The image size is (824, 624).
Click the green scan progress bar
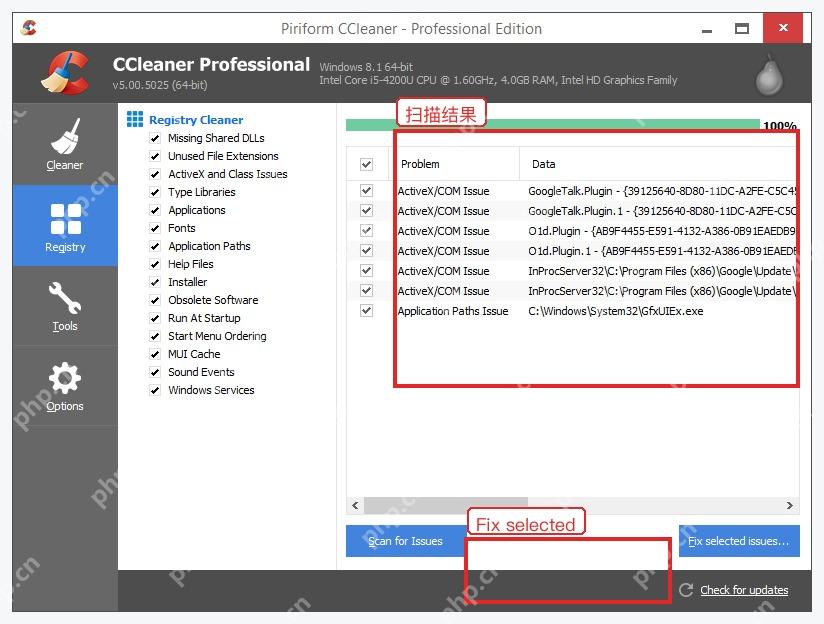pyautogui.click(x=552, y=125)
